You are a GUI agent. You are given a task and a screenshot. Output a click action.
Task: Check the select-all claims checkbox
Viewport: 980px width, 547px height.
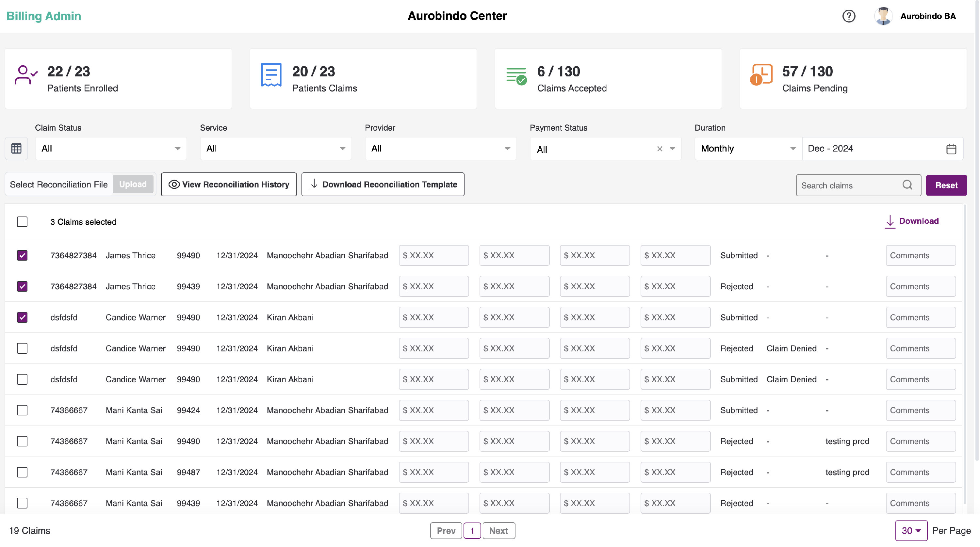pyautogui.click(x=22, y=222)
